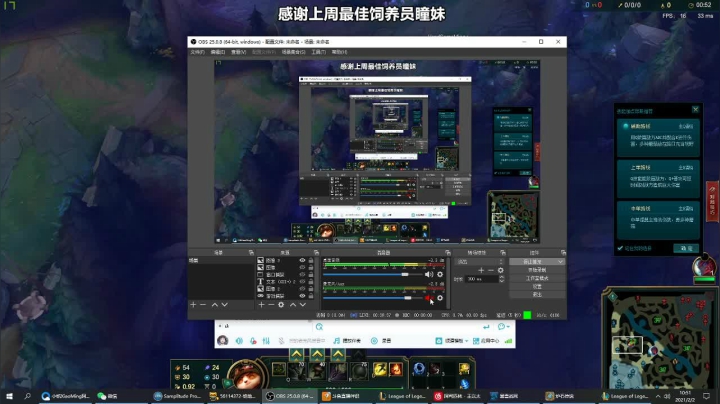720x404 pixels.
Task: Check the remember-my-choice checkbox in game dialog
Action: tap(620, 248)
